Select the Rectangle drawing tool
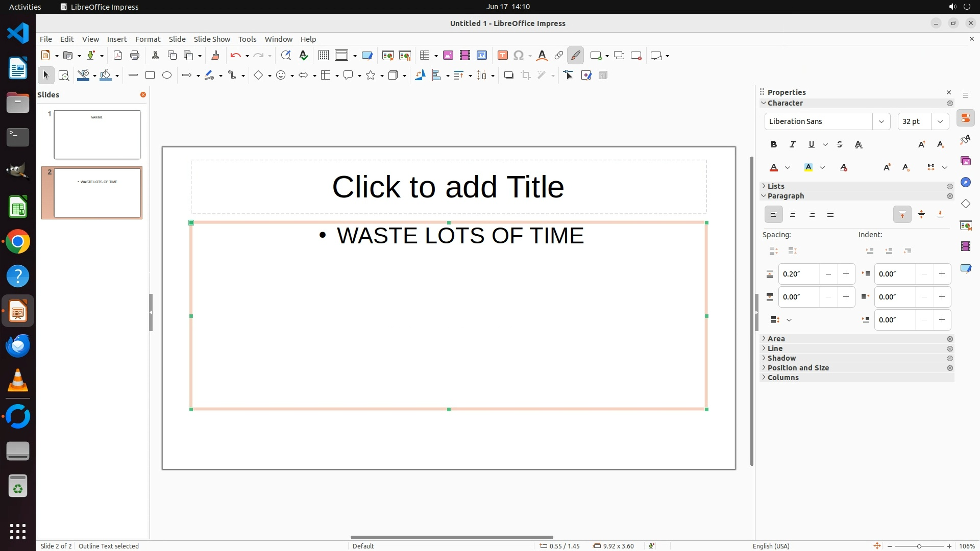Viewport: 980px width, 551px height. tap(150, 76)
